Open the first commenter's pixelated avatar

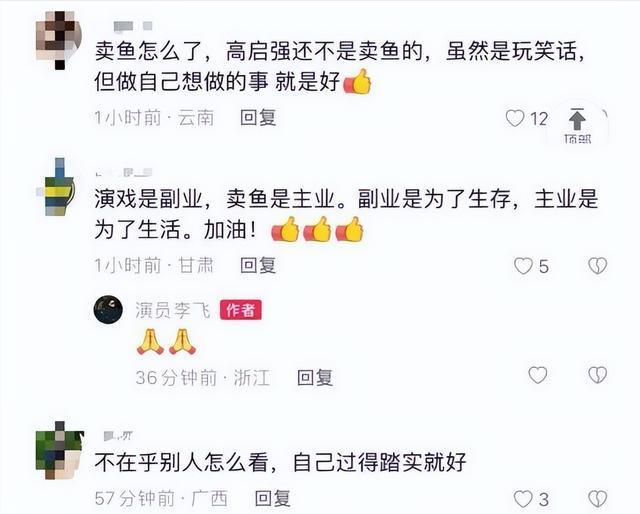(59, 40)
